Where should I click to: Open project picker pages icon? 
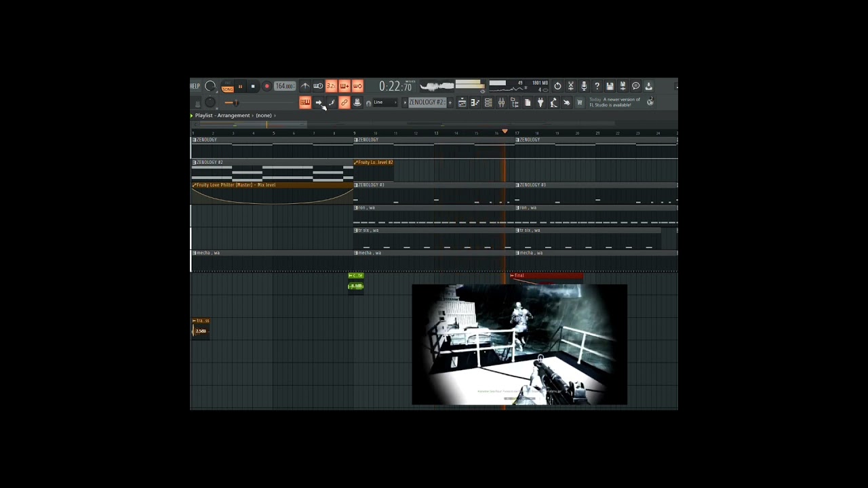[528, 102]
